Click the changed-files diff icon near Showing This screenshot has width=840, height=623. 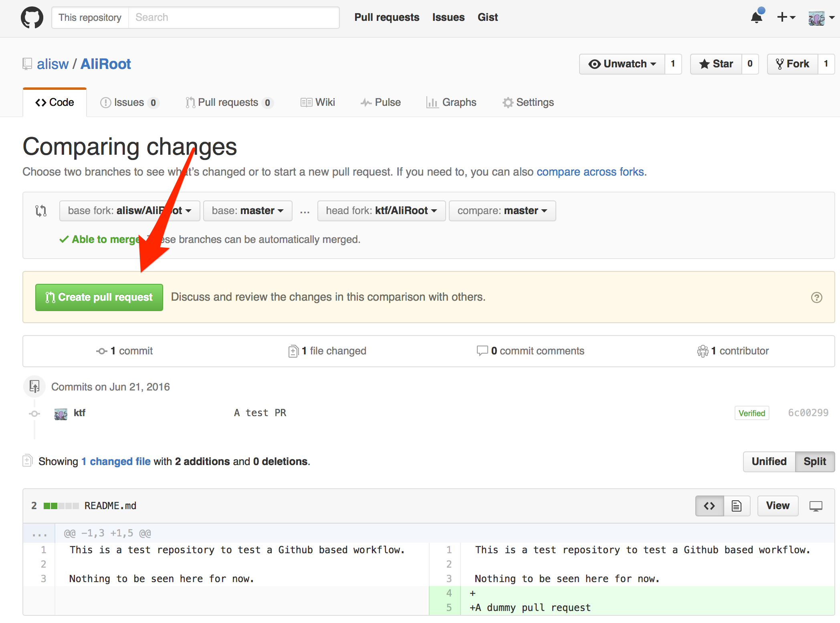click(x=27, y=461)
